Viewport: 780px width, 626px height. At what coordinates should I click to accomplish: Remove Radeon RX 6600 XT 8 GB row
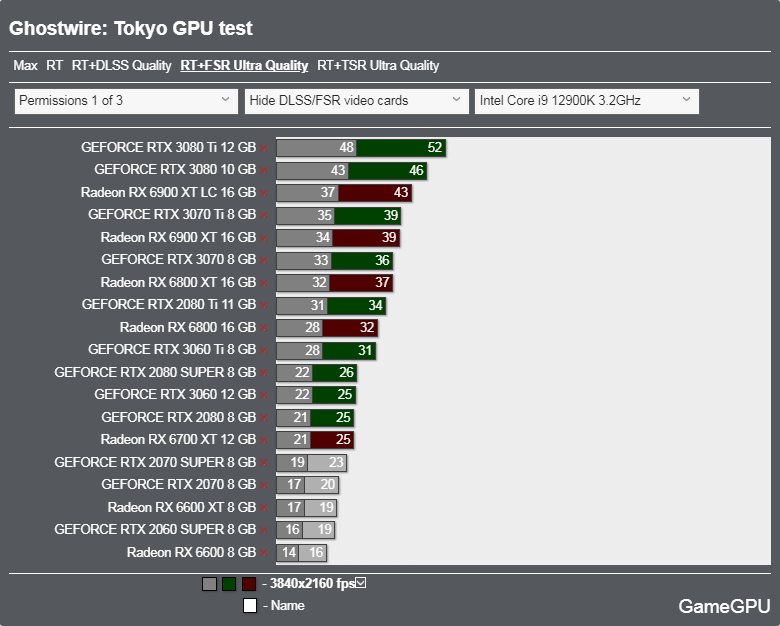(x=264, y=508)
